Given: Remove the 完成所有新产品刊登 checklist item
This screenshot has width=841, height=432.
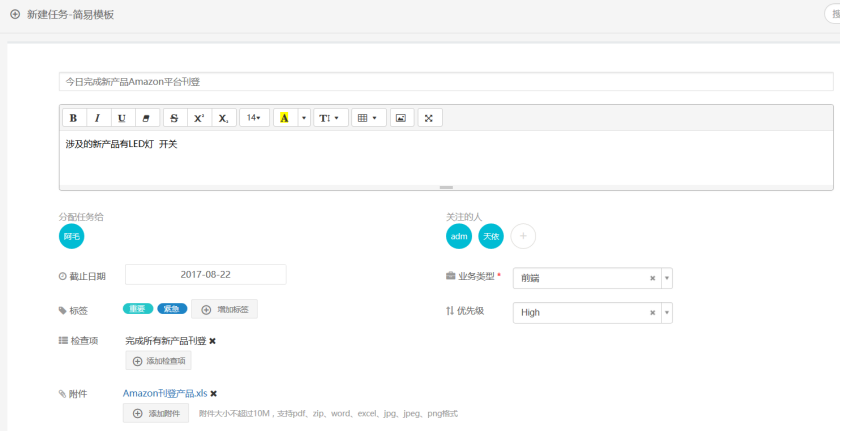Looking at the screenshot, I should click(212, 341).
